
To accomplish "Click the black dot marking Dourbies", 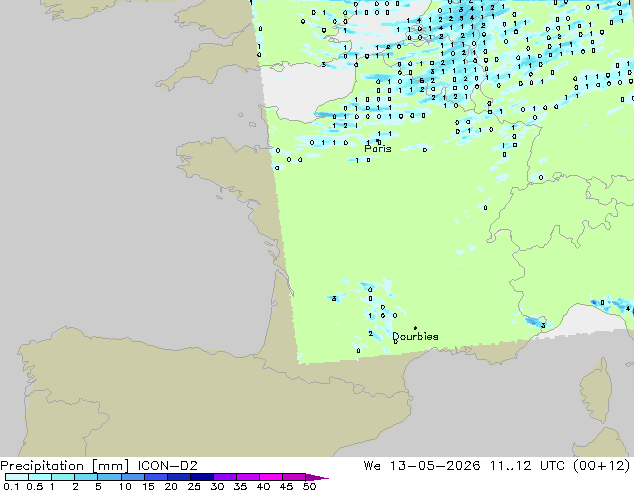I will tap(415, 328).
